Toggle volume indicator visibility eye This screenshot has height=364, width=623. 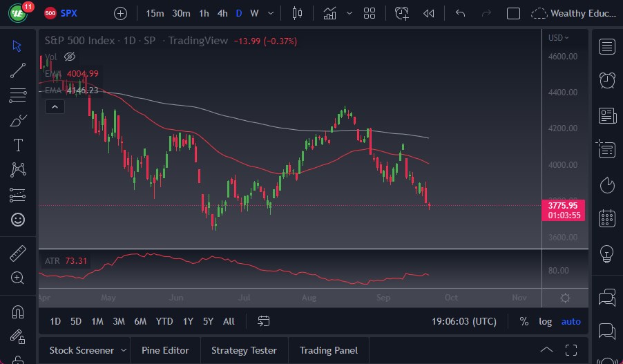coord(69,57)
